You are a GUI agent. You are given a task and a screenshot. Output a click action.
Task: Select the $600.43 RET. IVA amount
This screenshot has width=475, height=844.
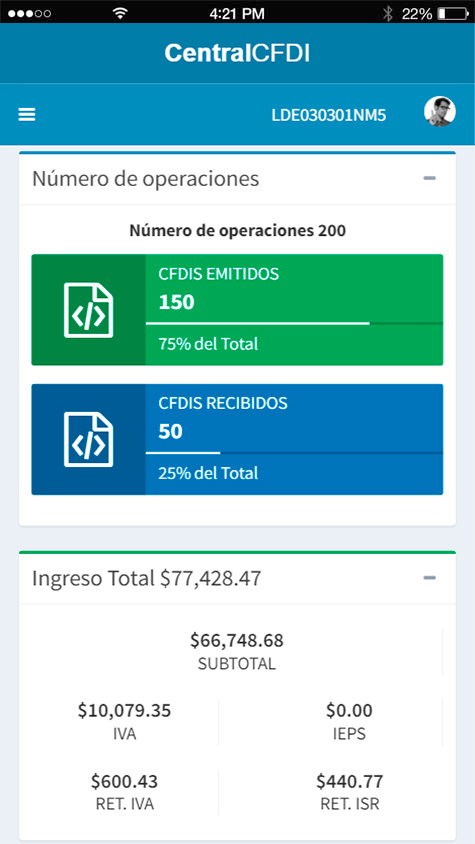[x=124, y=781]
